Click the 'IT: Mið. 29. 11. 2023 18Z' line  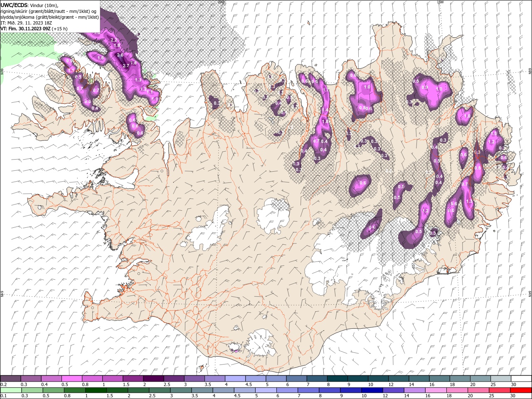click(26, 23)
